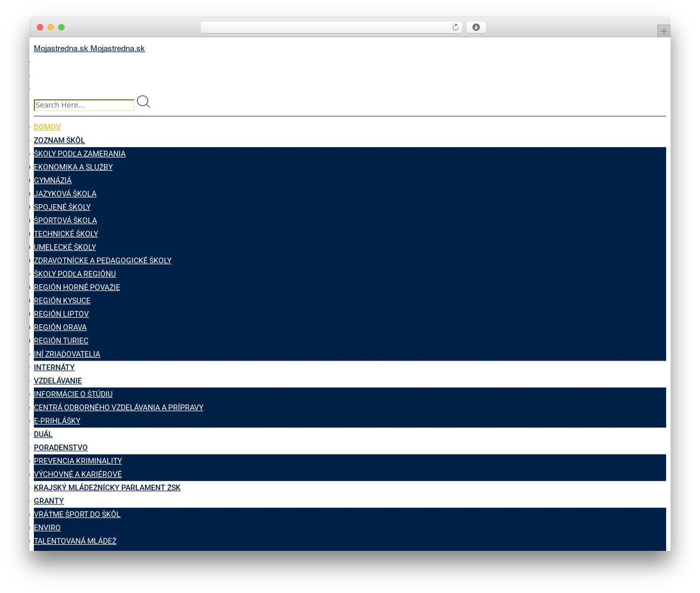Open VÝCHOVNÉ A KARIÉROVÉ link

click(78, 474)
